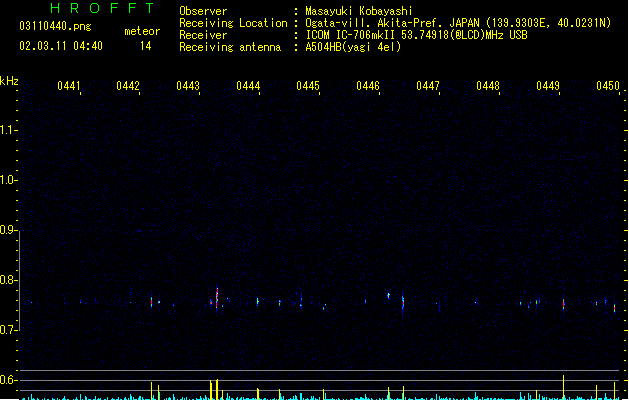Click the 1.0 kHz axis label
Viewport: 629px width, 400px height.
point(8,180)
